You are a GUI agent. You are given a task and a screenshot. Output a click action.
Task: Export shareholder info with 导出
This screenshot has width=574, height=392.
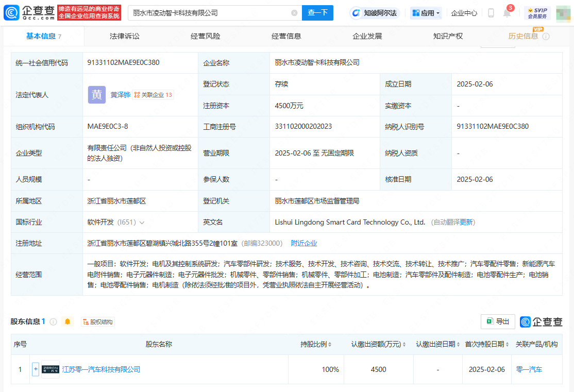498,321
